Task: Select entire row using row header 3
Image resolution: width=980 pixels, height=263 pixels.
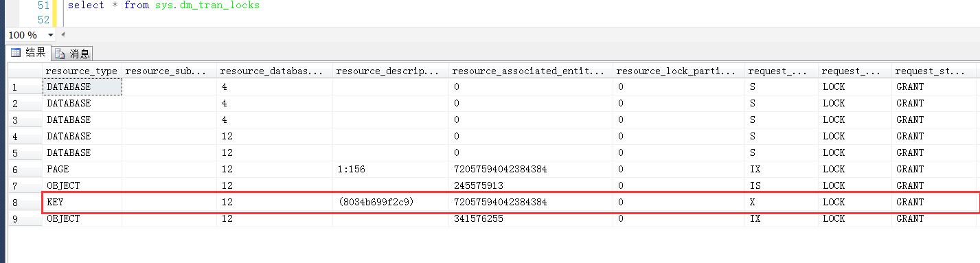Action: click(x=25, y=119)
